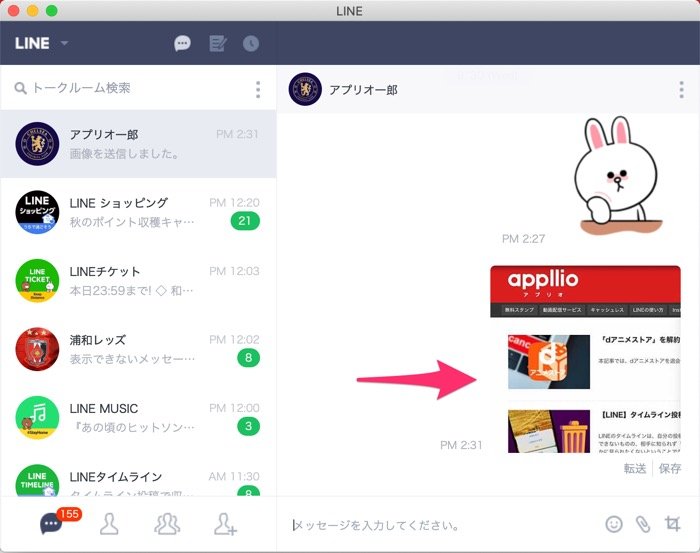Viewport: 700px width, 553px height.
Task: Click the アプリオ一郎 name in chat header
Action: pyautogui.click(x=363, y=90)
